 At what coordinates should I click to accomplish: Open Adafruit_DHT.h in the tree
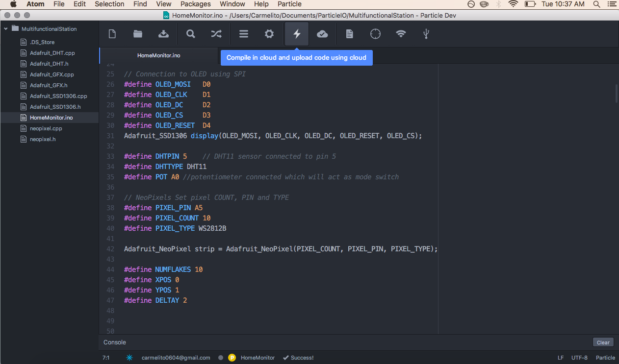(x=49, y=64)
